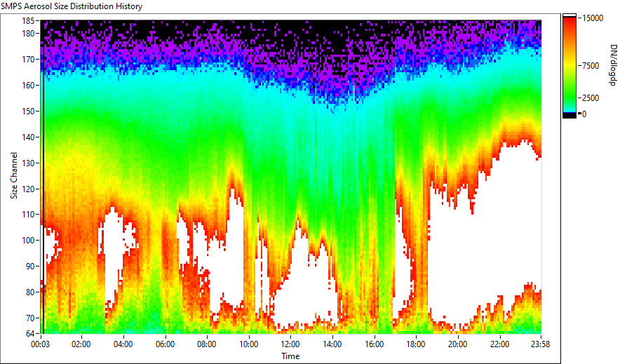This screenshot has width=620, height=364.
Task: Click the Size Channel axis label
Action: [x=14, y=175]
